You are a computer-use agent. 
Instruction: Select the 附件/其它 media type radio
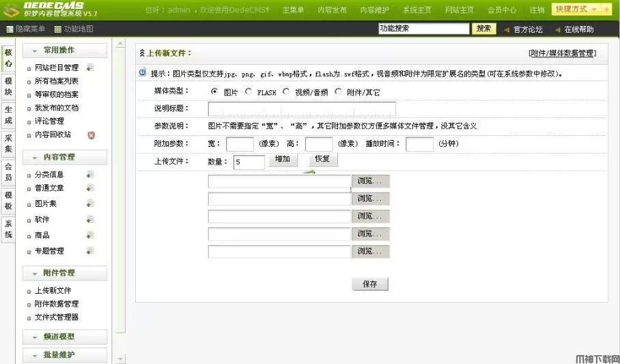pos(338,92)
